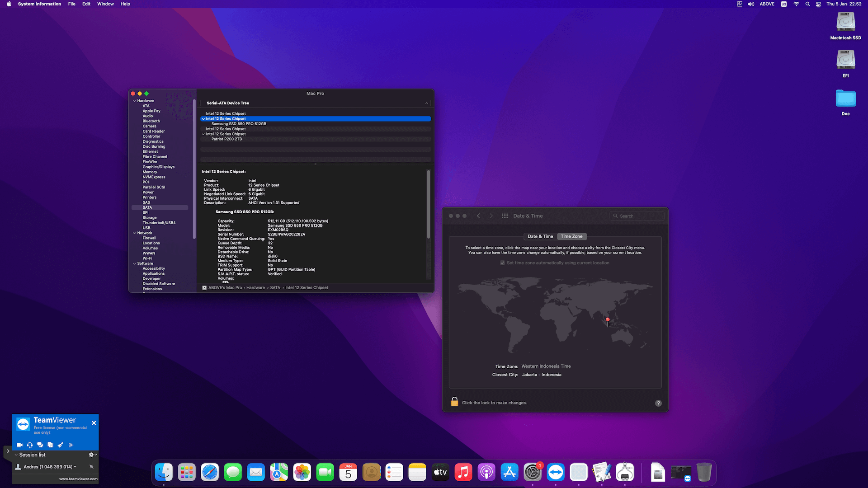Open Apple TV from the Dock
Viewport: 868px width, 488px height.
tap(440, 473)
